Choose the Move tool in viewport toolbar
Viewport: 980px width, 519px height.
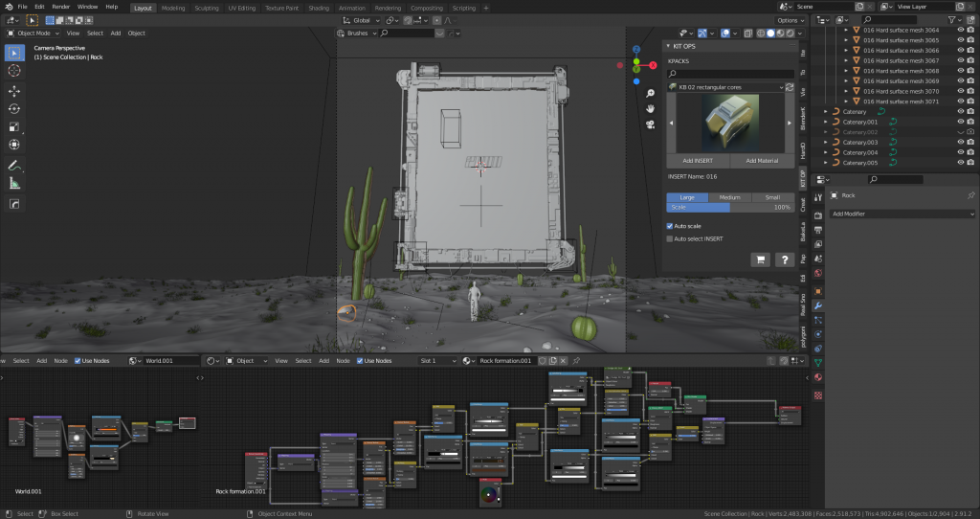coord(13,91)
